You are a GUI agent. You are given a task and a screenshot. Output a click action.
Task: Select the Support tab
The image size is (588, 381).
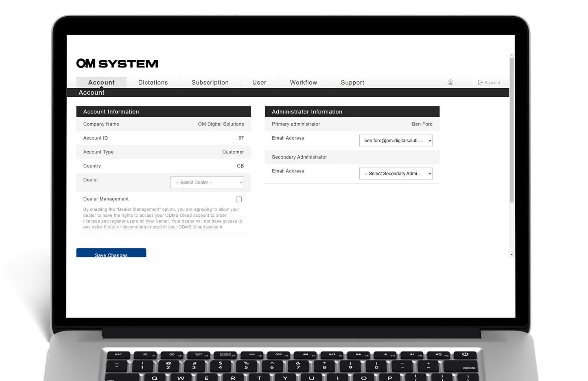click(352, 82)
